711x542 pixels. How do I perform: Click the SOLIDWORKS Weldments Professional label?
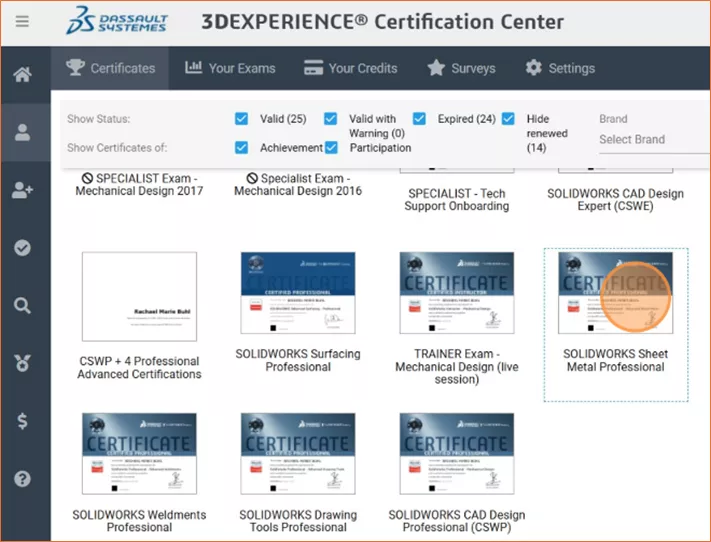coord(139,521)
